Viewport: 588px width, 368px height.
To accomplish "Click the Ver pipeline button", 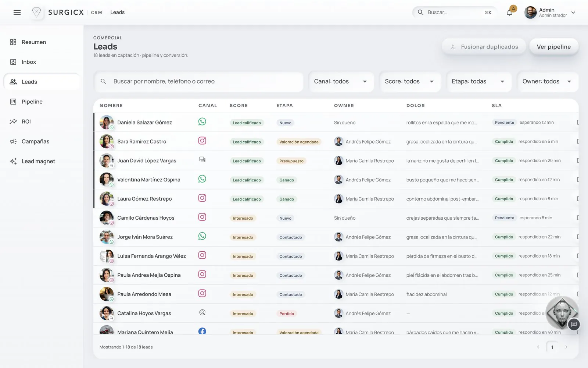I will [x=554, y=47].
